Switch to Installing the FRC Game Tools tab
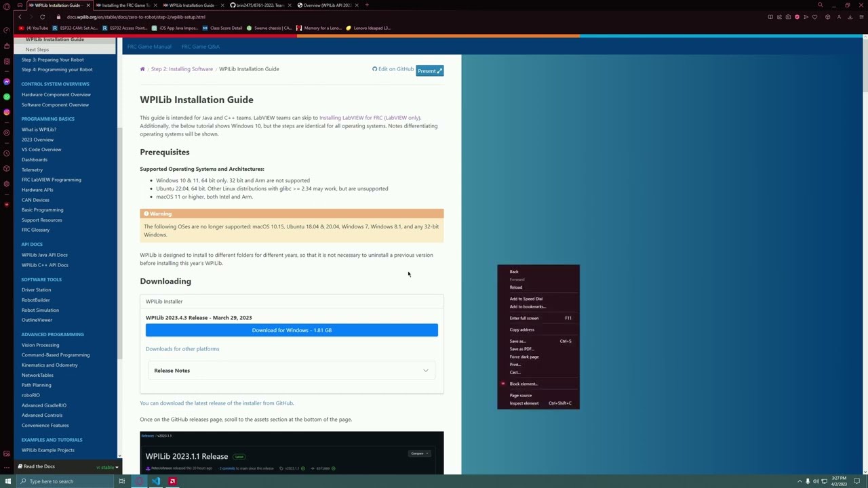Screen dimensions: 868x488 (125, 5)
